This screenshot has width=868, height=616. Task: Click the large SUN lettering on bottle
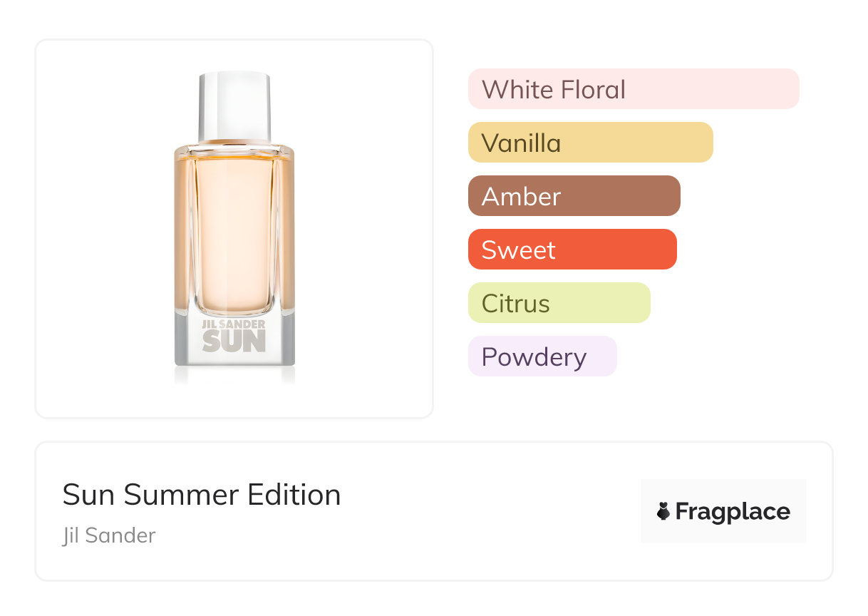click(x=234, y=340)
